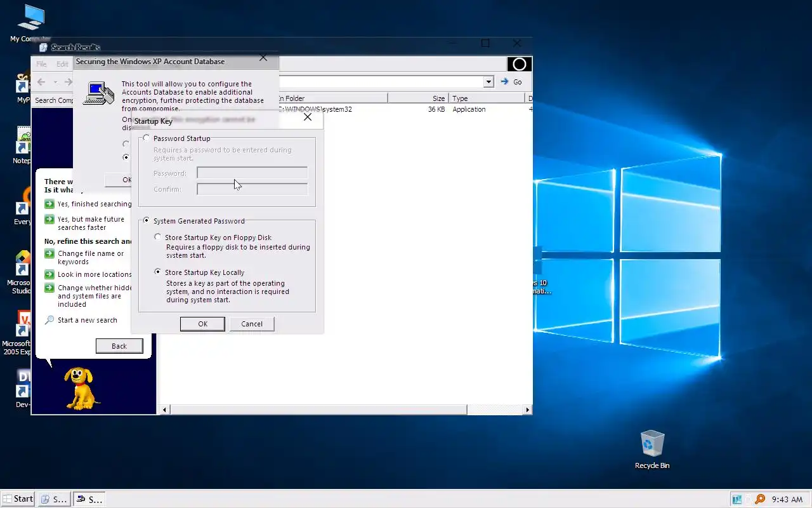The image size is (812, 508).
Task: Click the right arrow of horizontal scrollbar
Action: pyautogui.click(x=527, y=410)
